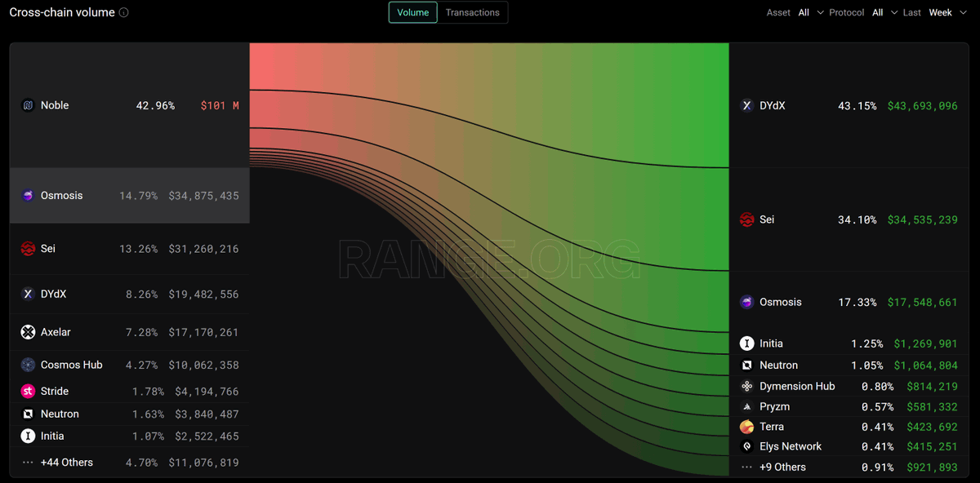Click the Noble 42.96% percentage
This screenshot has height=483, width=980.
tap(155, 105)
